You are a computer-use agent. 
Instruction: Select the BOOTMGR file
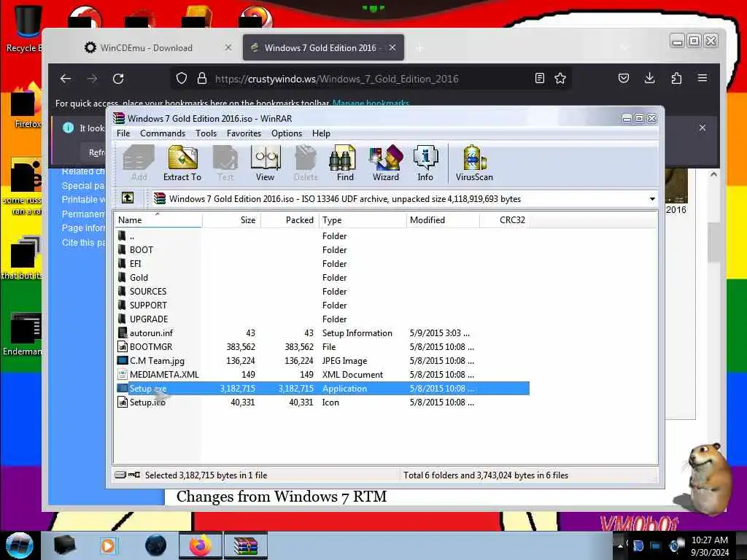point(322,346)
